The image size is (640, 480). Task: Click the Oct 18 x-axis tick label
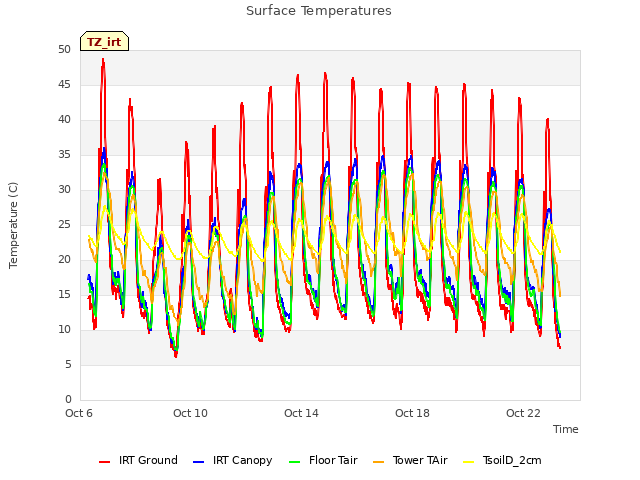pos(412,413)
